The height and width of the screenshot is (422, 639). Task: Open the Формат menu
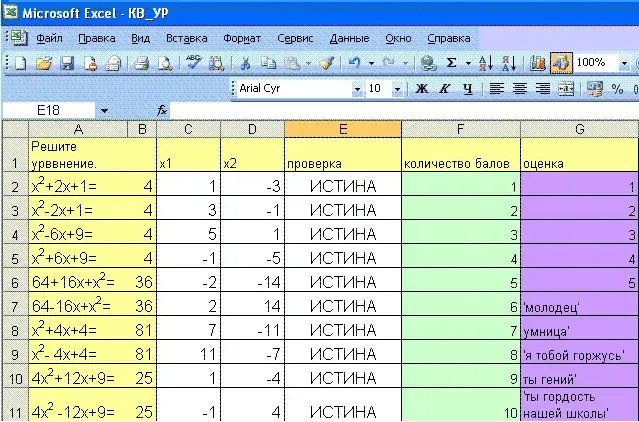point(242,38)
